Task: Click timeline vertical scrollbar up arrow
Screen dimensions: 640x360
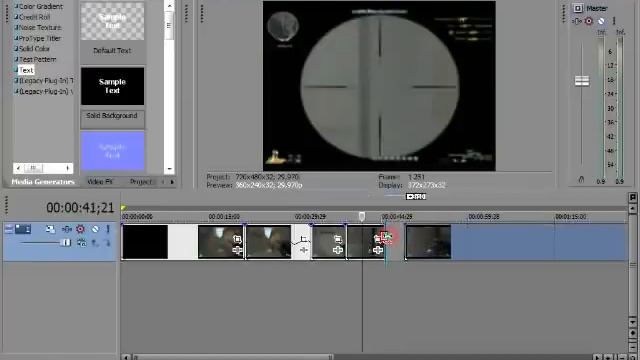Action: click(633, 209)
